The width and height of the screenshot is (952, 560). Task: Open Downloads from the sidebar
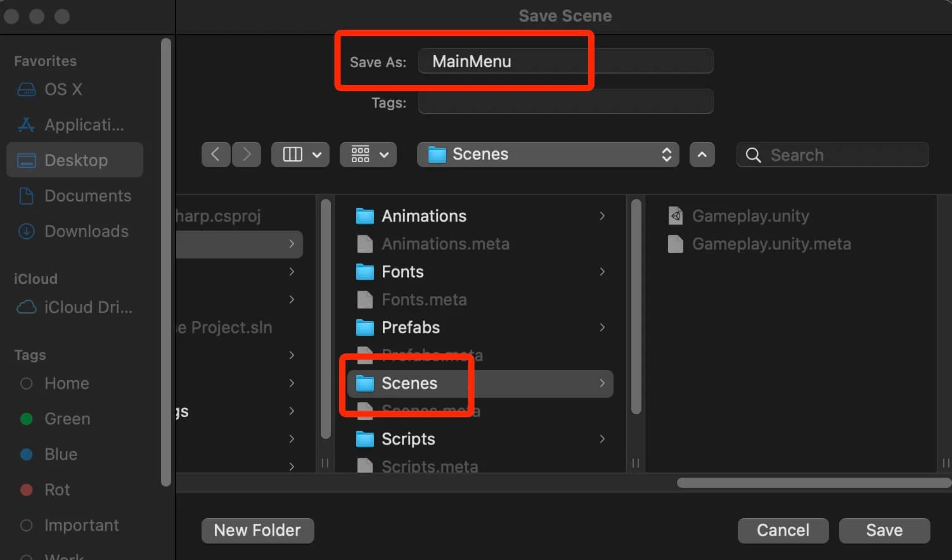tap(86, 231)
